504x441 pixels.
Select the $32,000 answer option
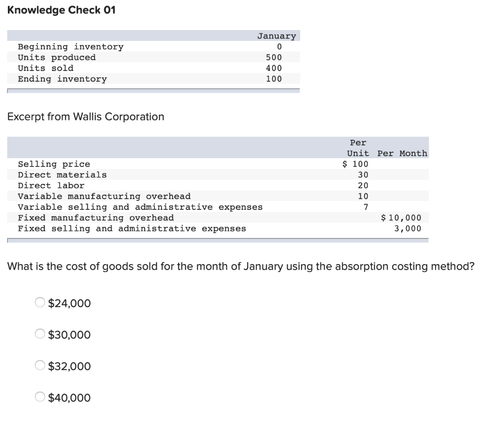point(39,365)
